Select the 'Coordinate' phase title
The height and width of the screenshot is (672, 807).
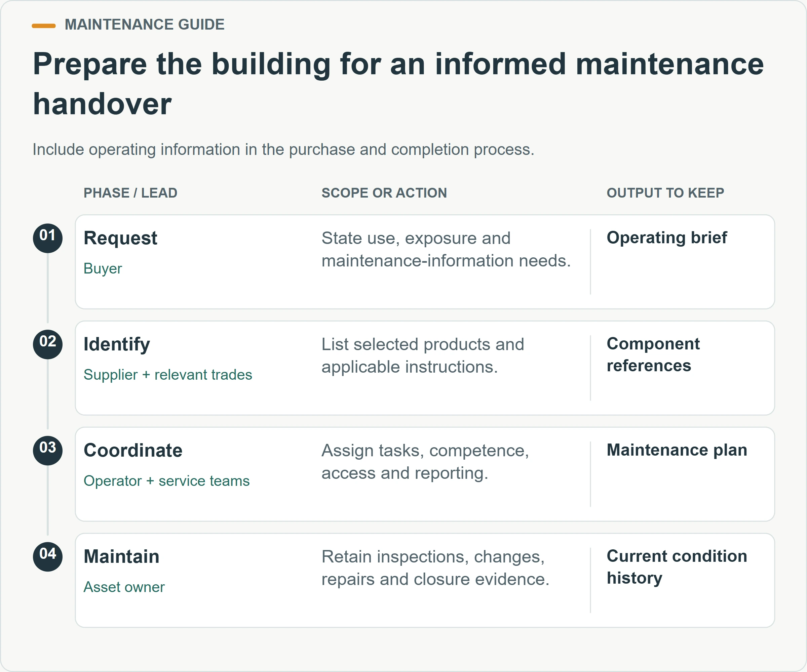133,451
